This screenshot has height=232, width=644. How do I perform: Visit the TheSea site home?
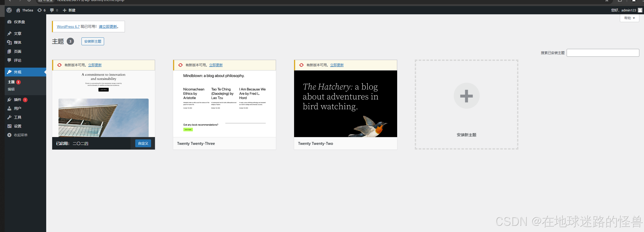click(25, 10)
